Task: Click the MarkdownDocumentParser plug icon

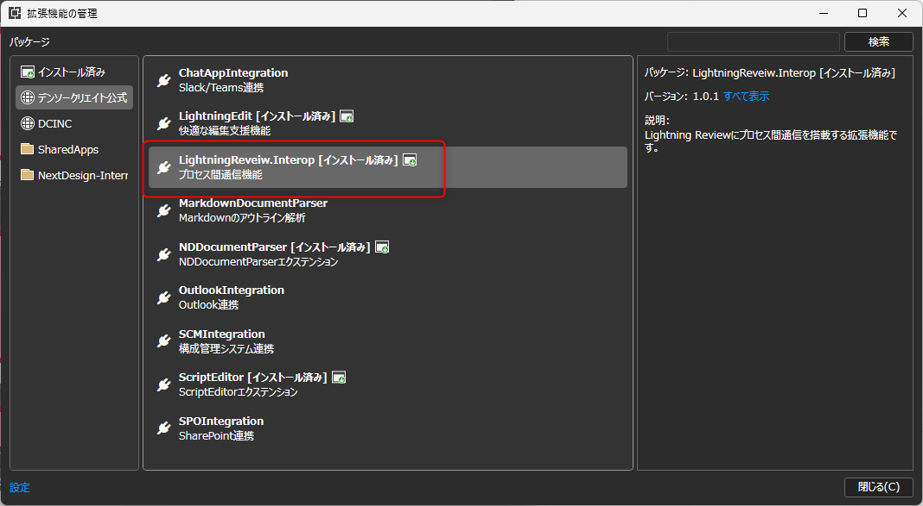Action: point(164,211)
